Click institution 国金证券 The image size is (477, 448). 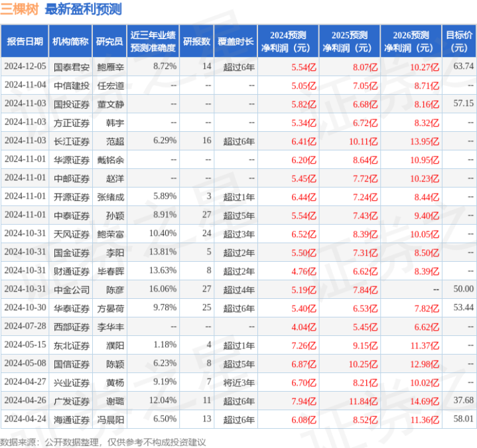tap(72, 253)
